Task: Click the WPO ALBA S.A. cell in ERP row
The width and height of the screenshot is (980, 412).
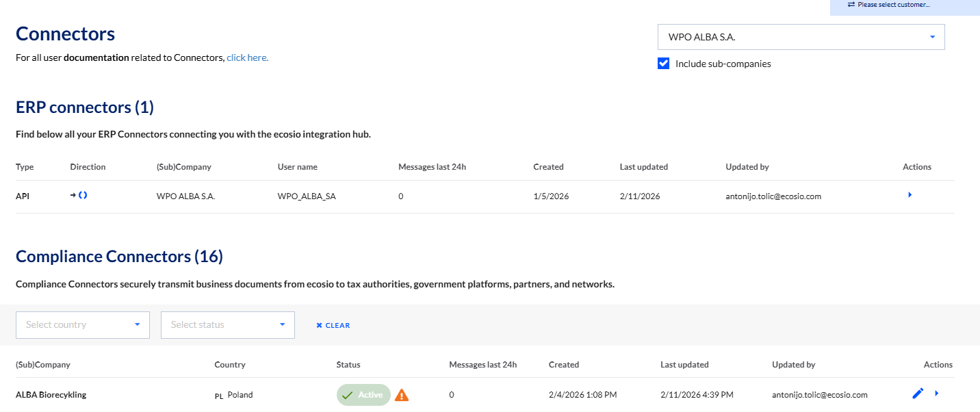Action: [186, 196]
